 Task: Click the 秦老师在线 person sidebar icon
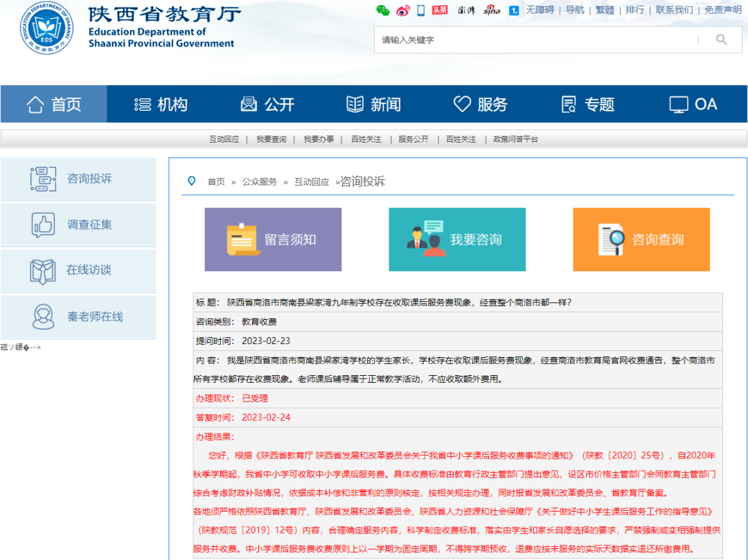click(x=44, y=316)
